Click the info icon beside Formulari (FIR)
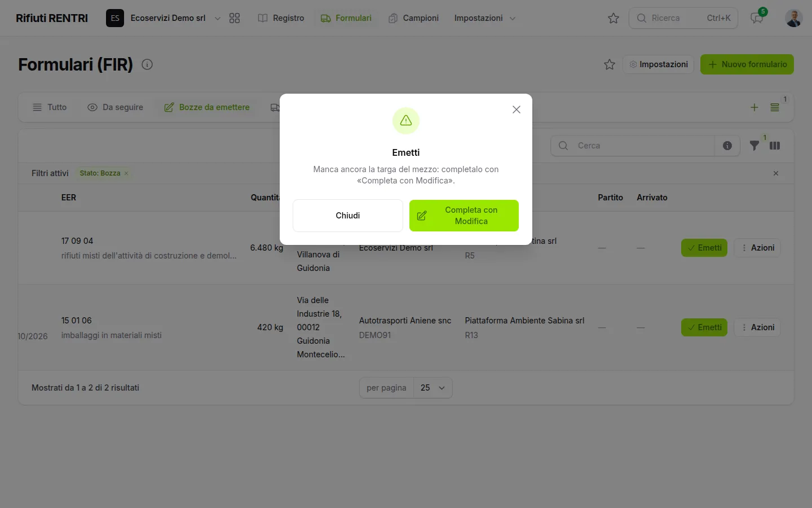 147,64
